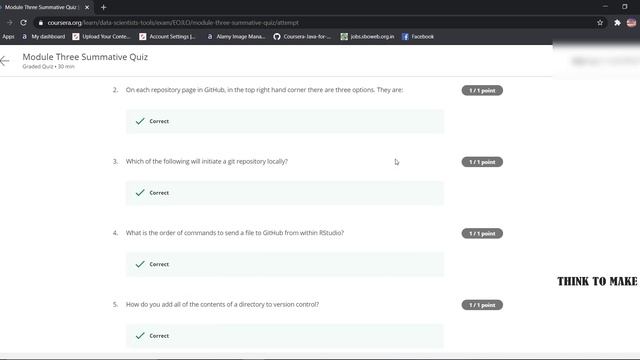Close the Module Three Summative Quiz tab
The height and width of the screenshot is (360, 640).
pyautogui.click(x=87, y=7)
